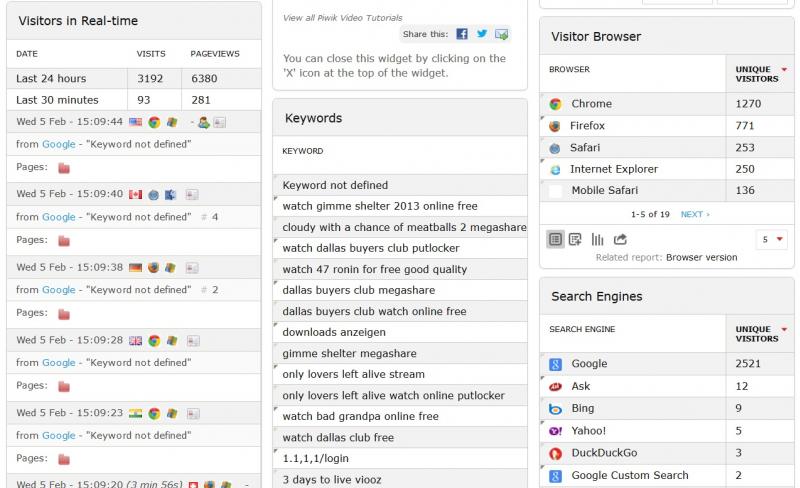Open visitor profile icon for 15:09:44 visit
The width and height of the screenshot is (800, 488).
[204, 123]
